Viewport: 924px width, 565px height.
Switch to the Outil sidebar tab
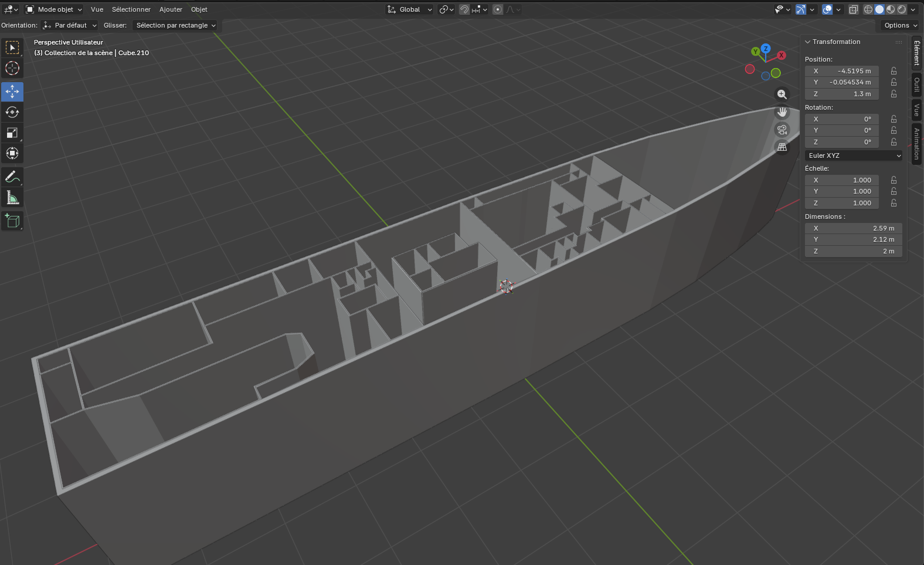916,85
